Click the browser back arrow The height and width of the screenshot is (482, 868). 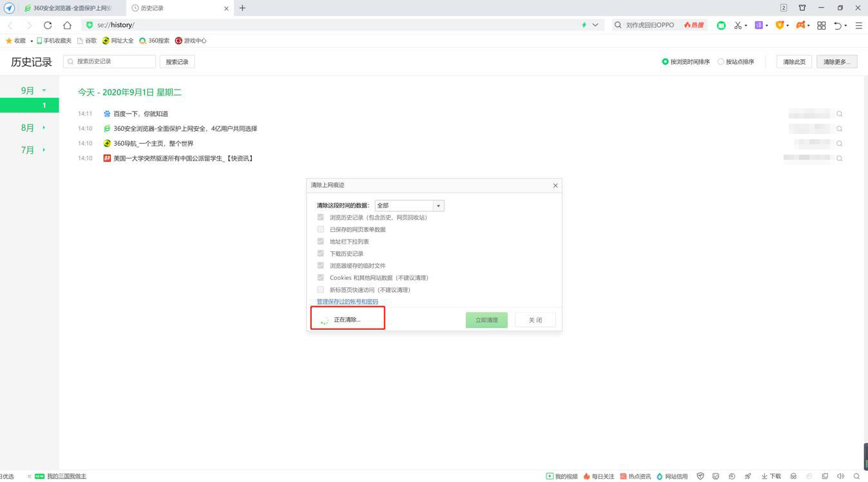click(x=10, y=25)
